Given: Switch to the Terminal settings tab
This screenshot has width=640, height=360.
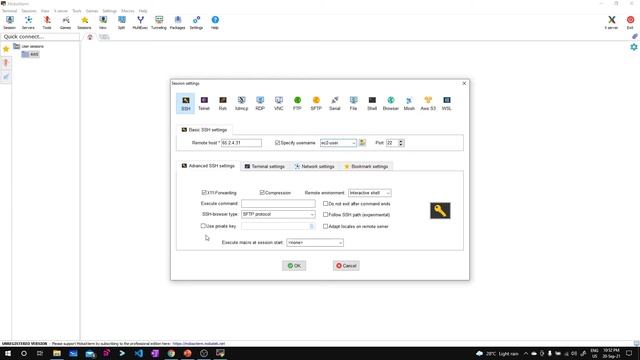Looking at the screenshot, I should click(x=264, y=167).
